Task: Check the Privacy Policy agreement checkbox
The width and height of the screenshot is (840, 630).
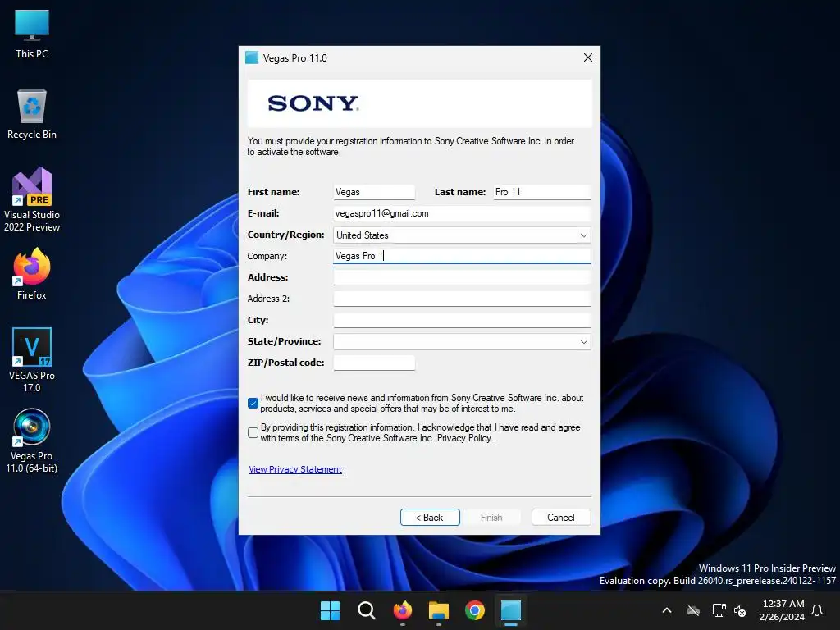Action: point(253,432)
